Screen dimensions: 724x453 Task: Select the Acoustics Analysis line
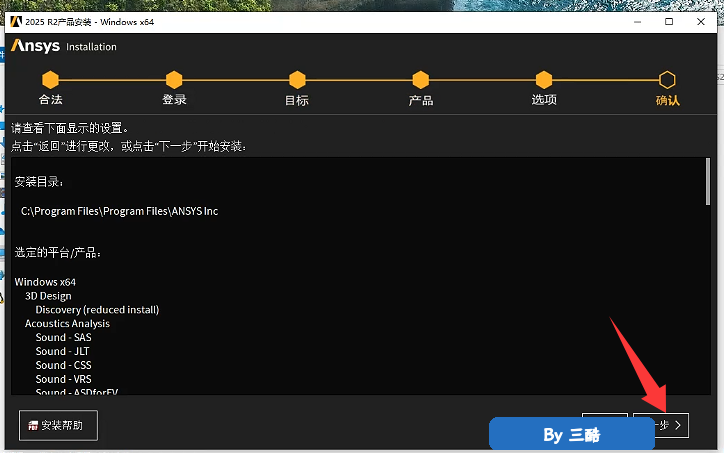[67, 324]
